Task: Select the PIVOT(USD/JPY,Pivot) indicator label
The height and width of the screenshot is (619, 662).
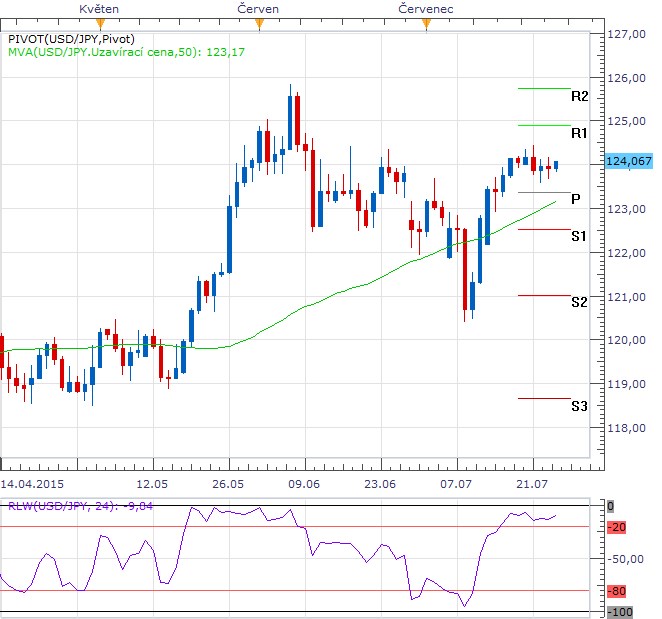Action: 71,39
